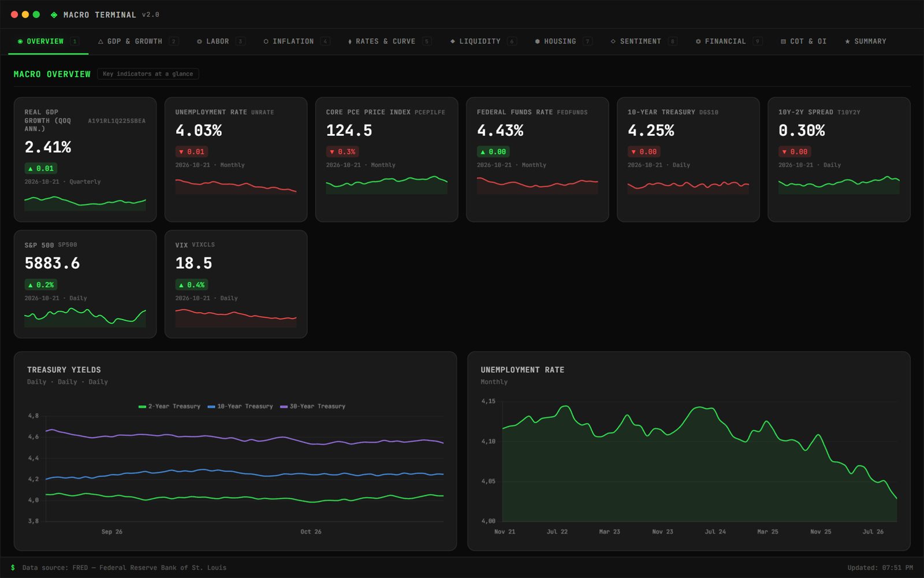The width and height of the screenshot is (924, 578).
Task: Click the 10-Year Treasury card sparkline
Action: pos(688,186)
